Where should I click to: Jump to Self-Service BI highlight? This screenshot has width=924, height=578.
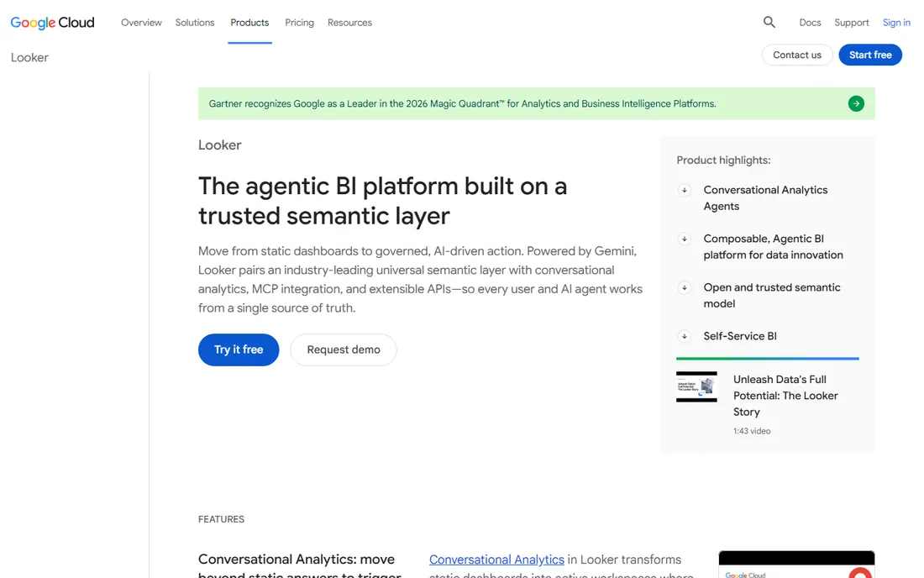pos(739,336)
